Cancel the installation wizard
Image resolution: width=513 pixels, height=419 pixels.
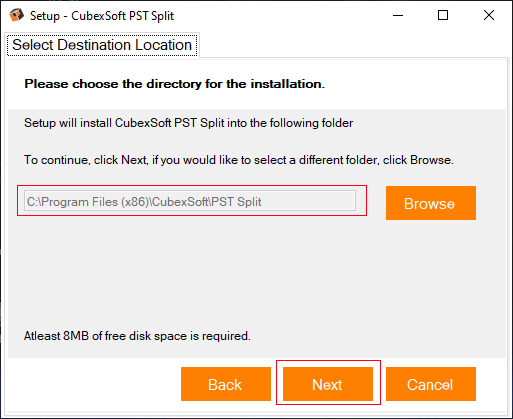pos(431,384)
